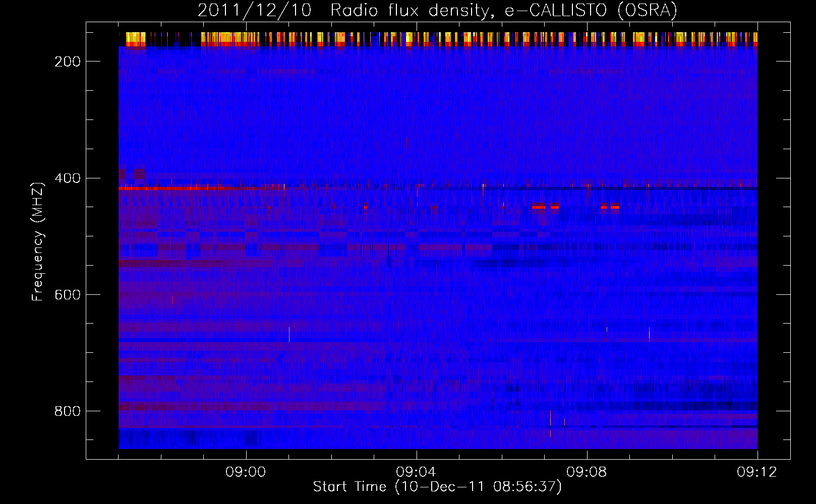Click the e-CALLISTO (OSRA) text in title
Image resolution: width=816 pixels, height=504 pixels.
pyautogui.click(x=591, y=11)
